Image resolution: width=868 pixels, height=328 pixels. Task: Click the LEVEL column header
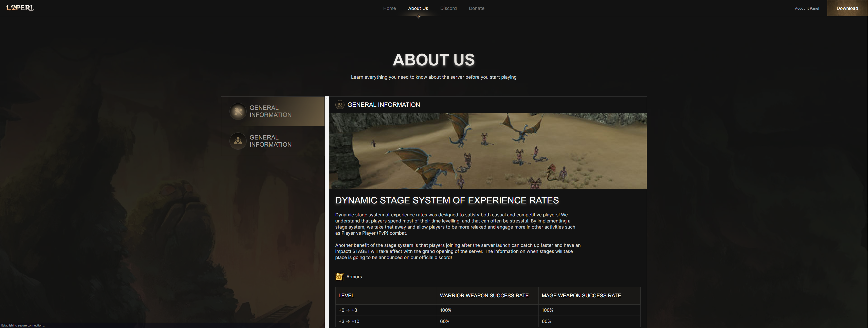[x=386, y=296]
